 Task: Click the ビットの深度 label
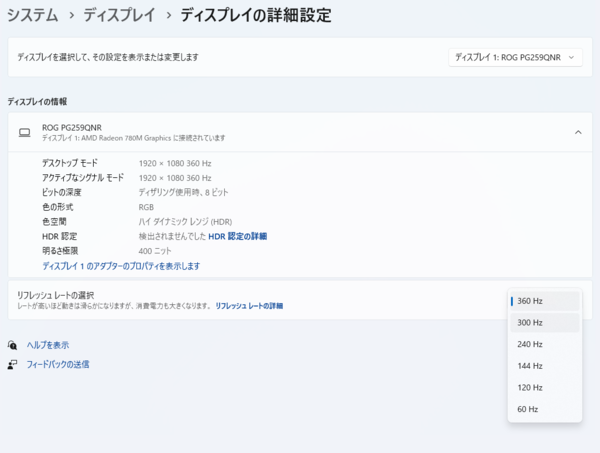pyautogui.click(x=62, y=192)
